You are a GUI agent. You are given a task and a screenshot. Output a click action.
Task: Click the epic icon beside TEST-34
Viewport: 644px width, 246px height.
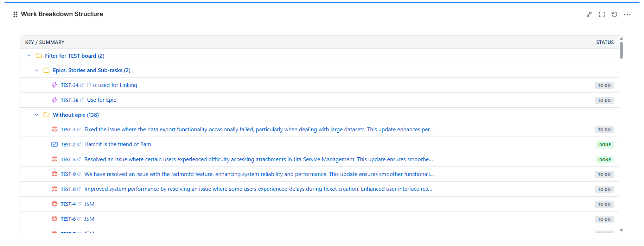[55, 85]
